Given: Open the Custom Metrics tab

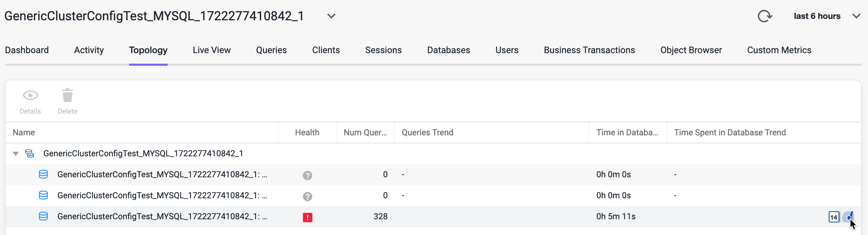Looking at the screenshot, I should [x=779, y=50].
